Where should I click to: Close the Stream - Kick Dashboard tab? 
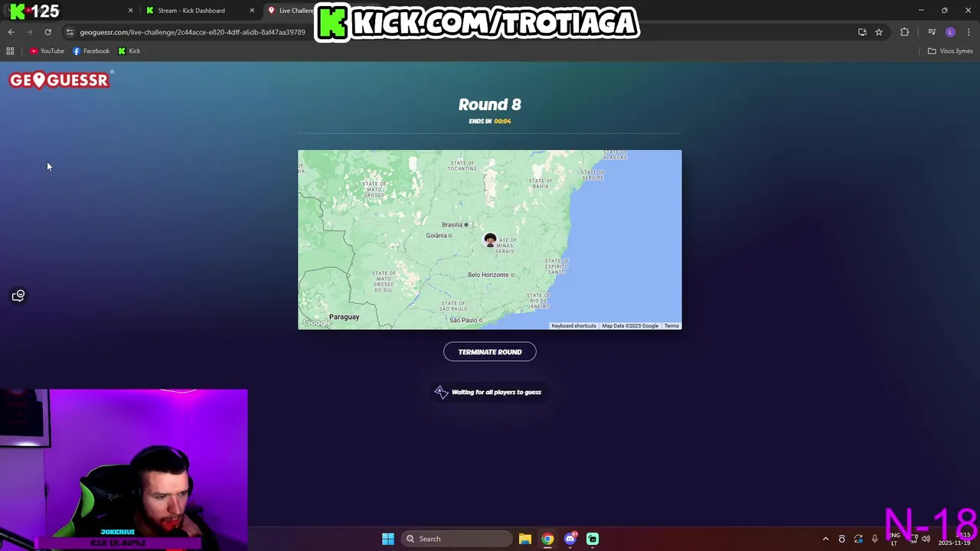coord(252,11)
